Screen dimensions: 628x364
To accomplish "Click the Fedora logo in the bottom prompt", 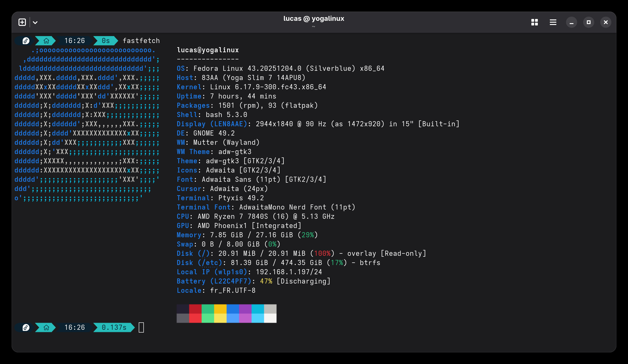I will click(x=26, y=327).
